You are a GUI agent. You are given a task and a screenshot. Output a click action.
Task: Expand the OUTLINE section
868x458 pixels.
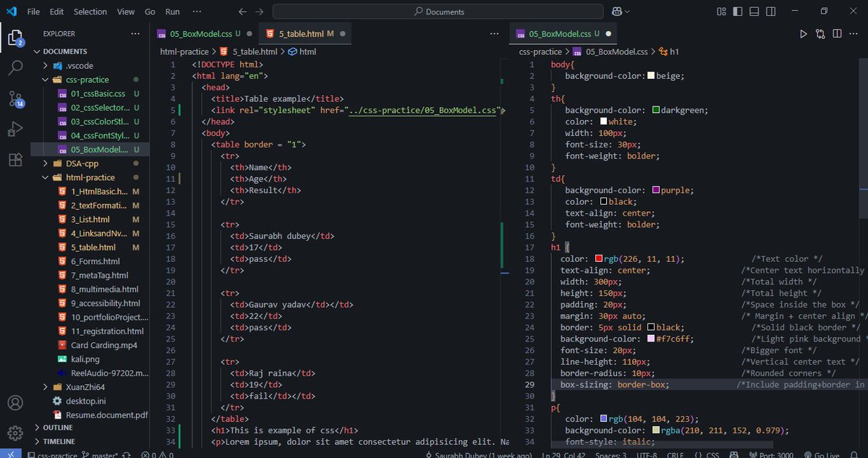click(58, 428)
